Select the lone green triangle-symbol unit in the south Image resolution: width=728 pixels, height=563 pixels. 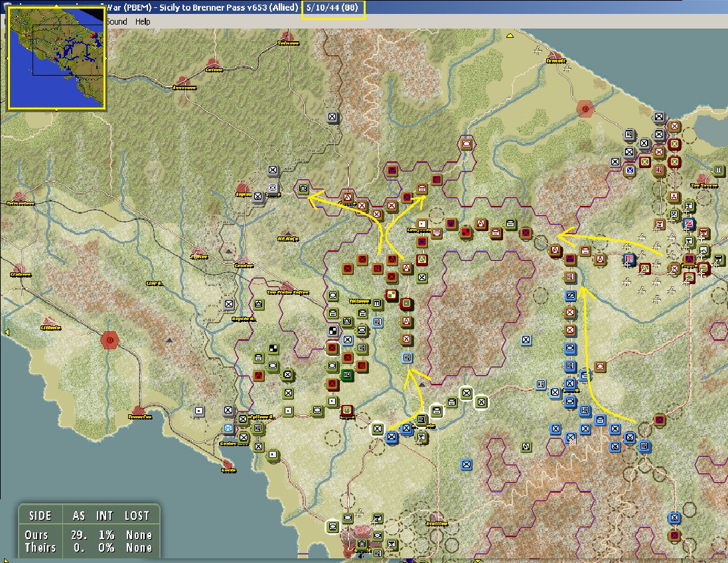526,446
